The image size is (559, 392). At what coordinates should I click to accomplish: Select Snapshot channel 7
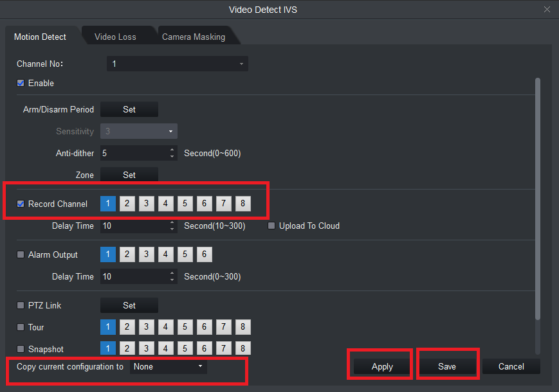(x=223, y=348)
